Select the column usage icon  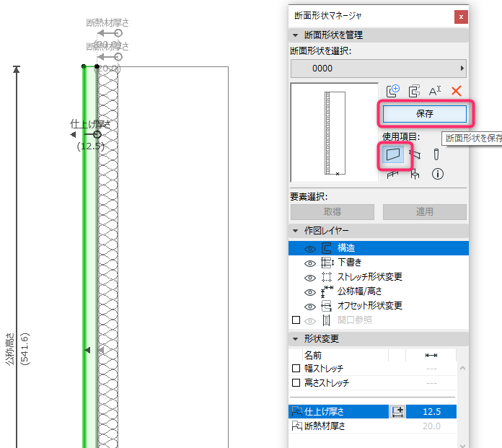tap(436, 154)
